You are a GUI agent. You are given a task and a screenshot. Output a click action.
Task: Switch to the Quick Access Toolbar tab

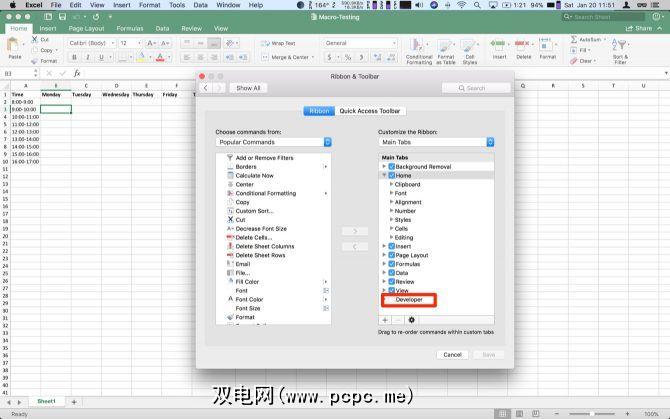(370, 111)
